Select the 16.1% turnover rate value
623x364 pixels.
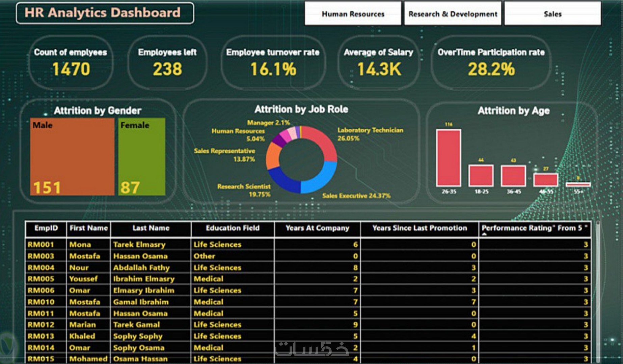273,69
